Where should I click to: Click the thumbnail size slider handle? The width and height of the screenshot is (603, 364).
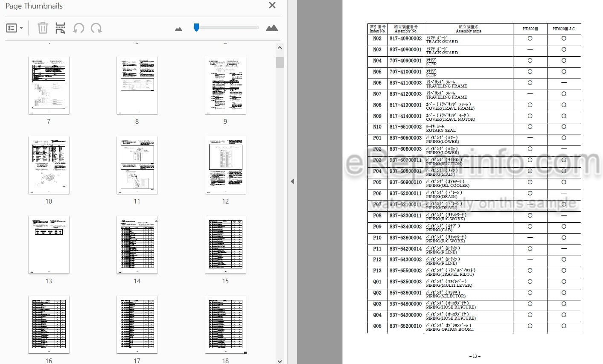196,27
